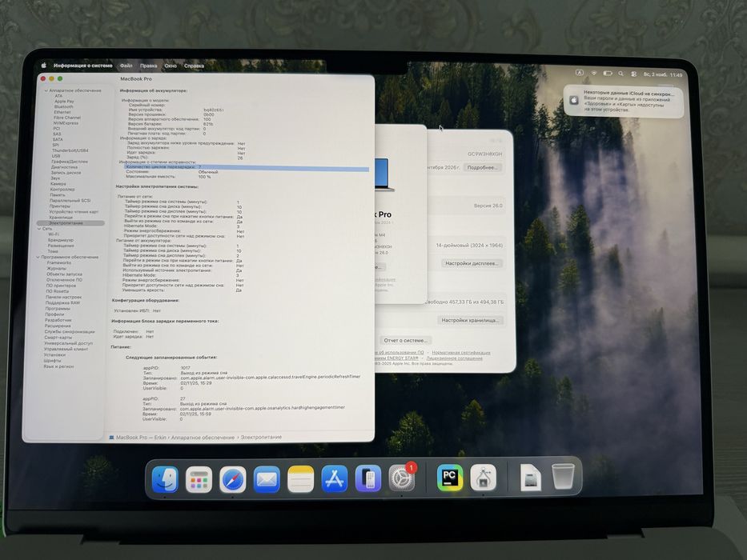747x560 pixels.
Task: Collapse the Программное обеспечение section
Action: coord(38,257)
